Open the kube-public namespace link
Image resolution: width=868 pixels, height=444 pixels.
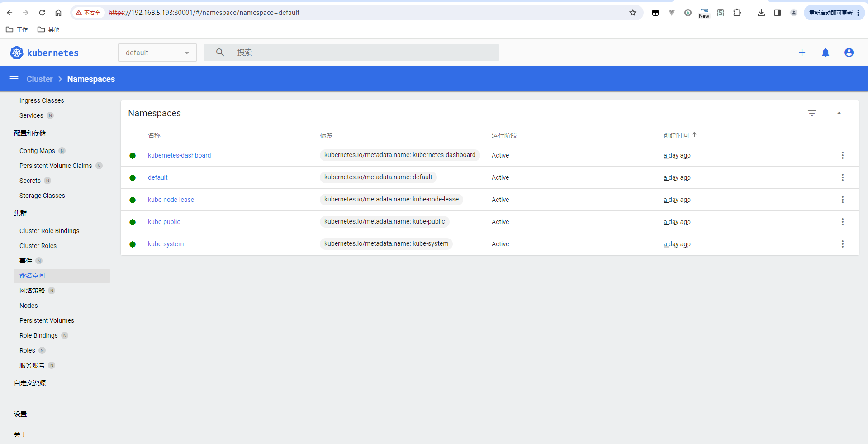[x=164, y=222]
